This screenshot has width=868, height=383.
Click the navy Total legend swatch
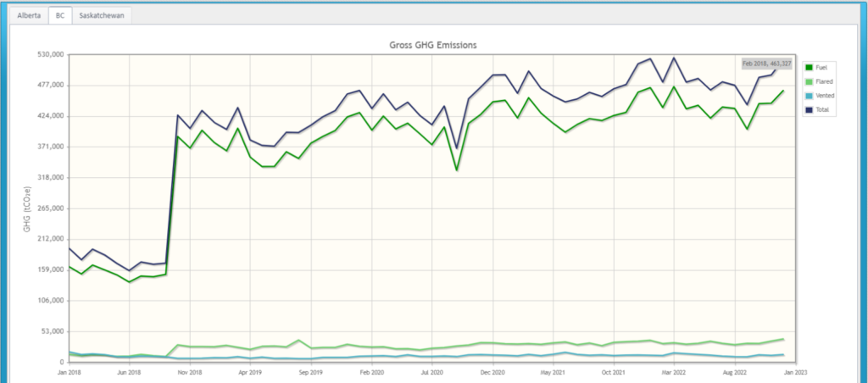(x=809, y=110)
